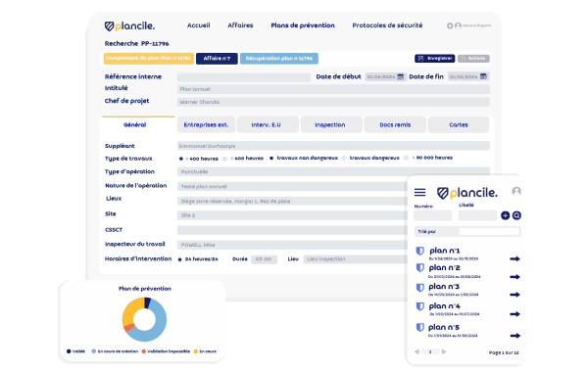Click the shield icon next to plan n°4
588x372 pixels.
tap(420, 306)
